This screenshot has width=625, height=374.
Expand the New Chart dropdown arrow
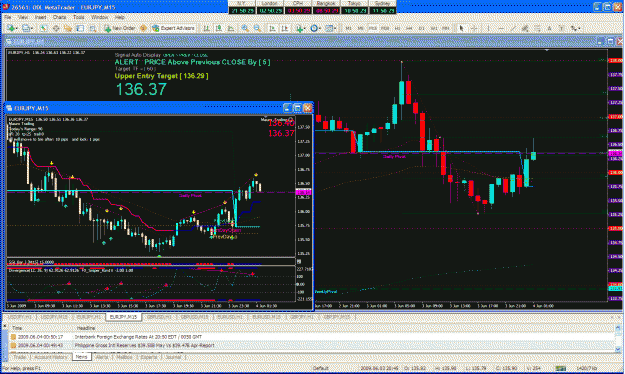[17, 28]
